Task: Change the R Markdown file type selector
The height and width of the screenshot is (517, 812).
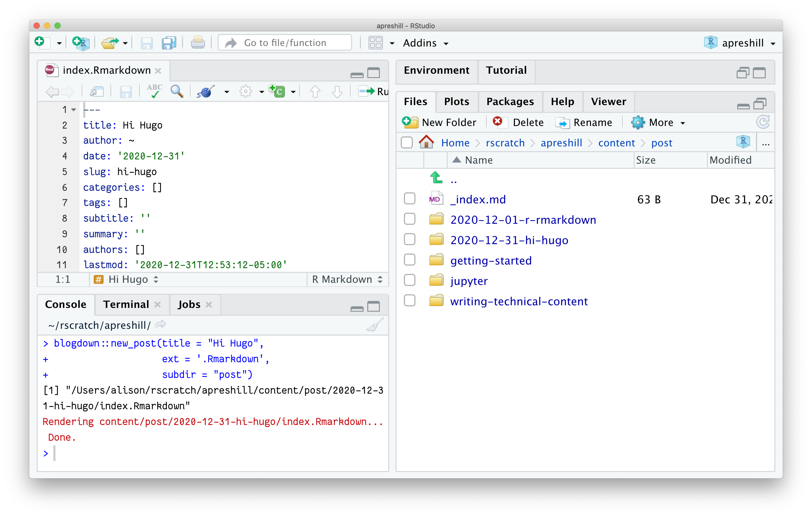Action: (x=347, y=279)
